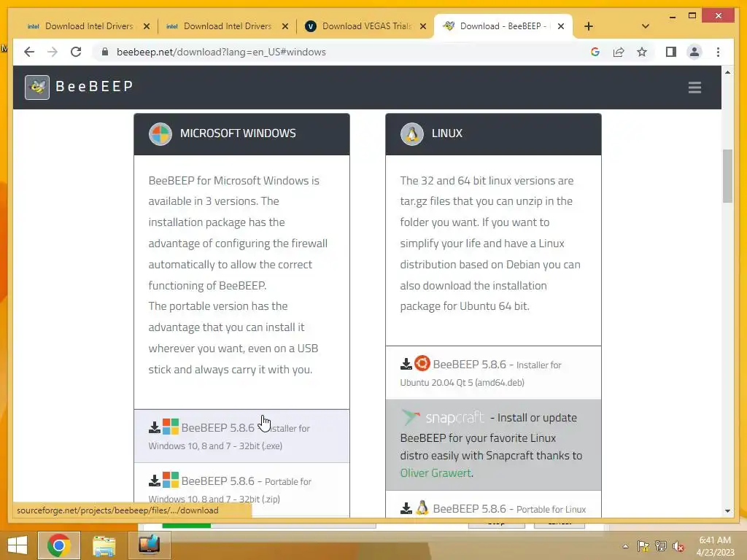Click the Action Center flag tray icon
The image size is (747, 560).
643,546
